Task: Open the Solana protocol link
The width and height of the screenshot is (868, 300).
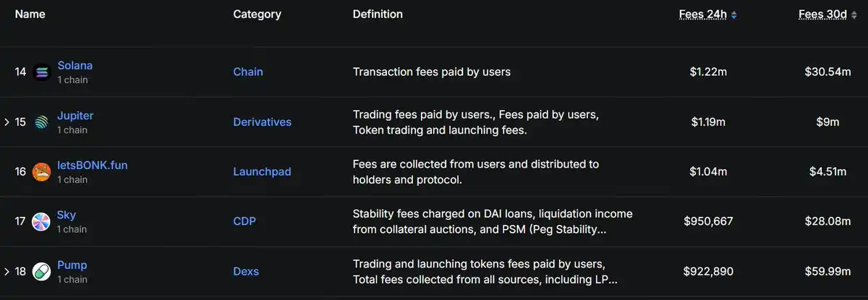Action: (x=75, y=66)
